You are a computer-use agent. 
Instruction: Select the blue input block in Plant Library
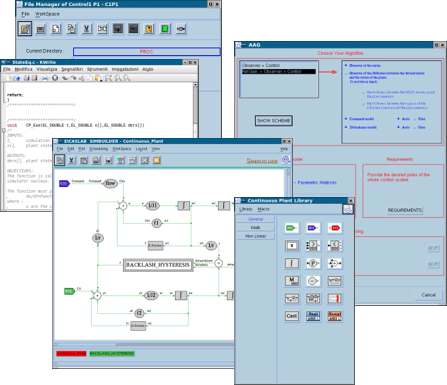313,228
